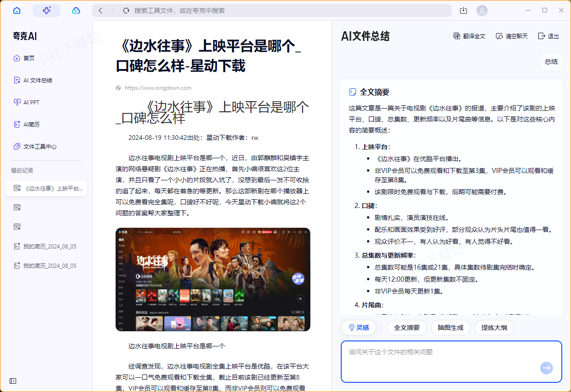
Task: Click the 总集数与更新频率 heading
Action: pyautogui.click(x=389, y=255)
